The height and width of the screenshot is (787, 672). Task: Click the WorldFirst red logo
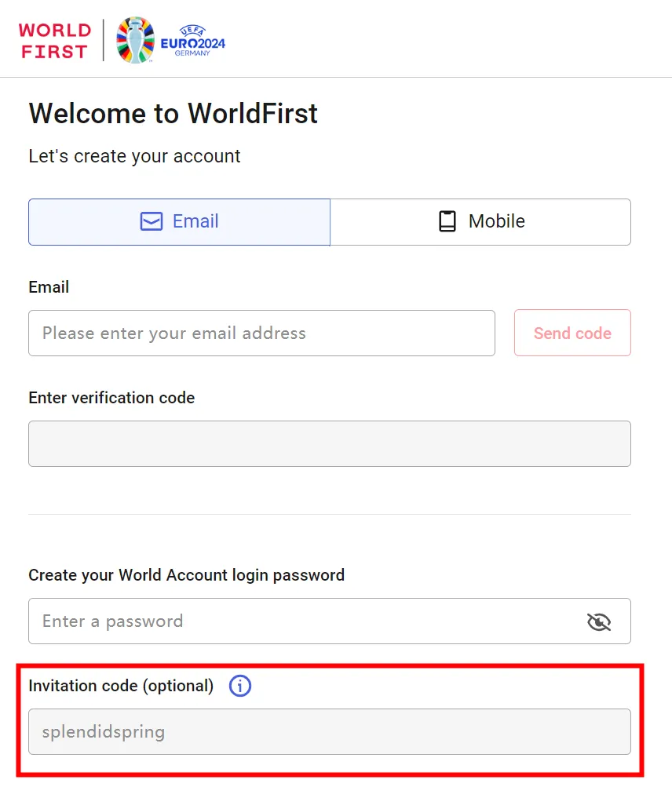55,41
